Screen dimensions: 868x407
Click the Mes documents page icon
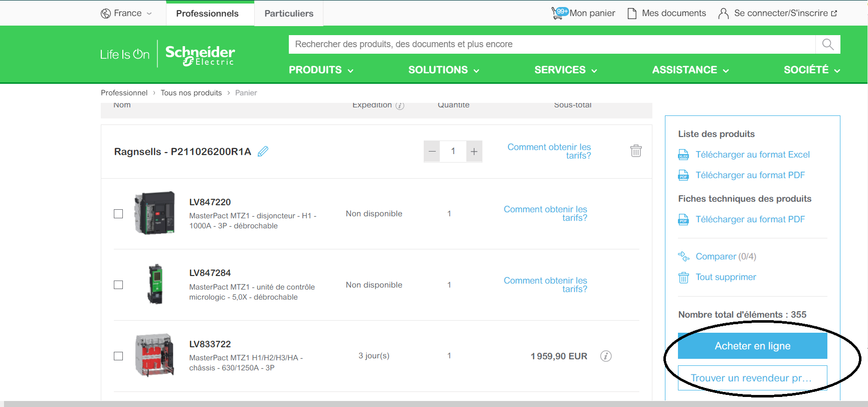[x=632, y=14]
